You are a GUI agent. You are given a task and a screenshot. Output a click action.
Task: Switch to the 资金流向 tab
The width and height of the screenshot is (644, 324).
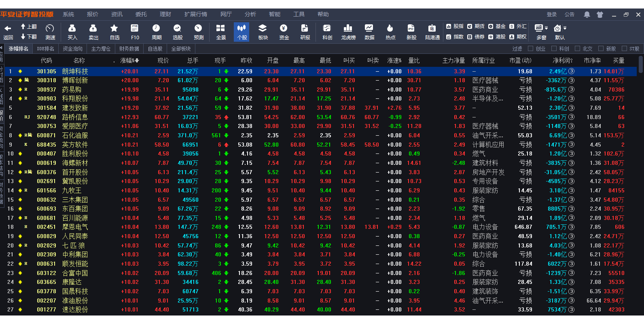72,49
